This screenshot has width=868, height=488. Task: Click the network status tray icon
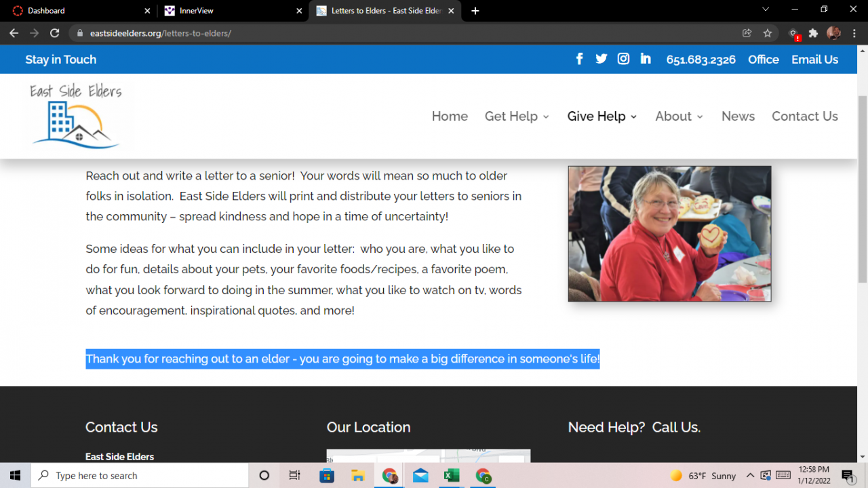(x=766, y=475)
